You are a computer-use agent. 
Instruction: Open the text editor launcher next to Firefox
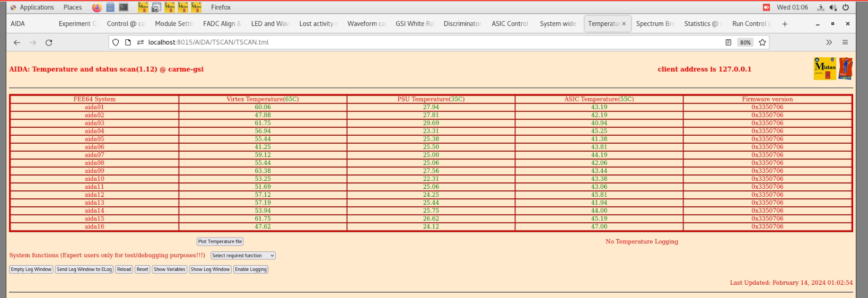pyautogui.click(x=110, y=7)
